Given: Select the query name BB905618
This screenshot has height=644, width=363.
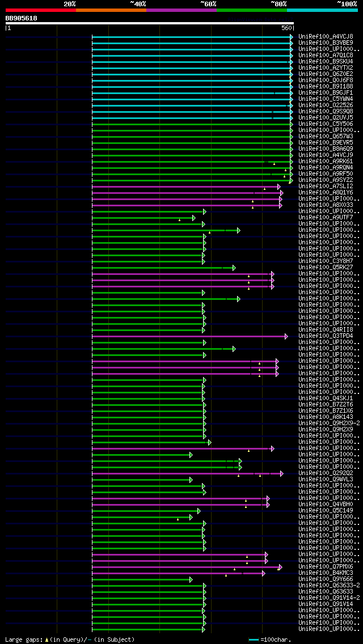Looking at the screenshot, I should pos(21,18).
